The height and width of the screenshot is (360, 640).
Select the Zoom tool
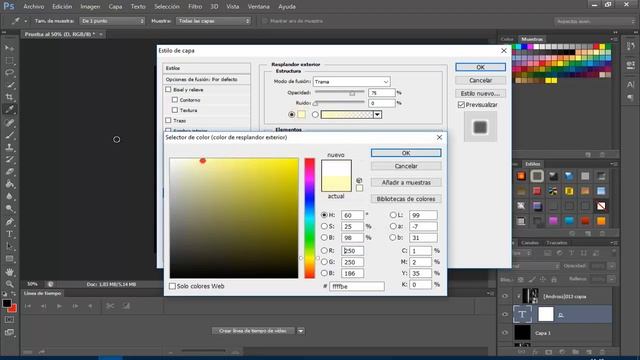[x=9, y=284]
